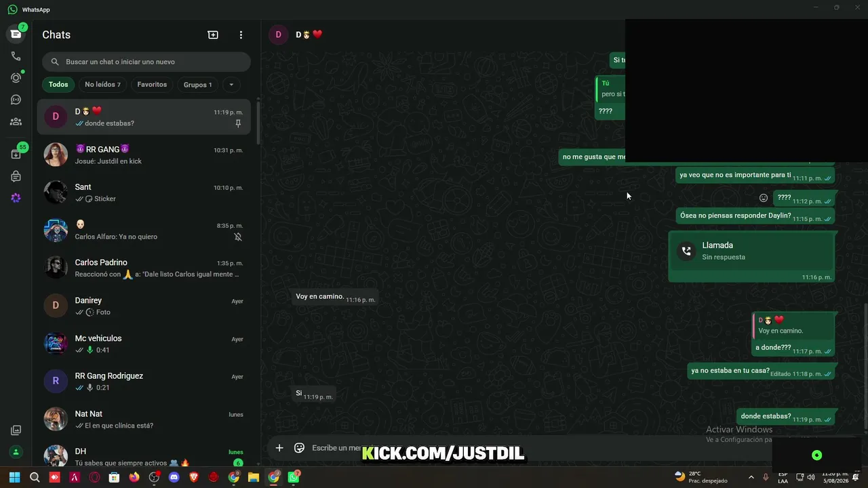Click the search chat input field
This screenshot has width=868, height=488.
[146, 62]
